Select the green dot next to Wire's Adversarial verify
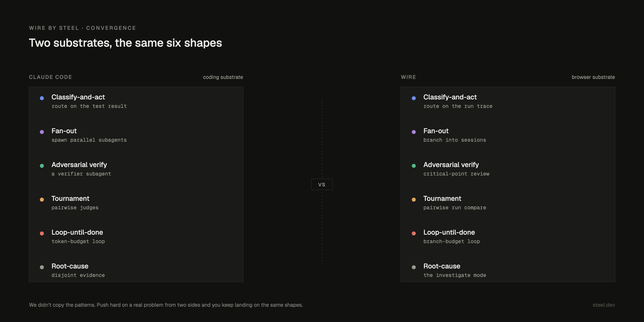644x322 pixels. click(414, 166)
